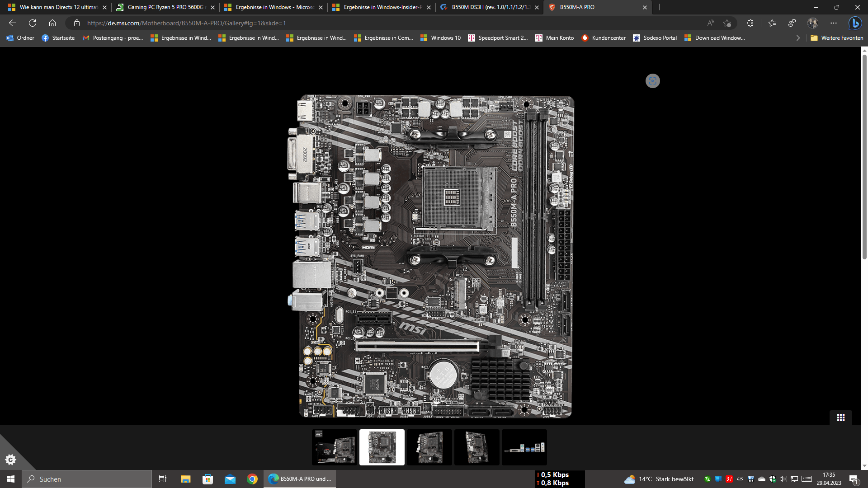Click the cookie settings gear in corner
868x488 pixels.
10,460
